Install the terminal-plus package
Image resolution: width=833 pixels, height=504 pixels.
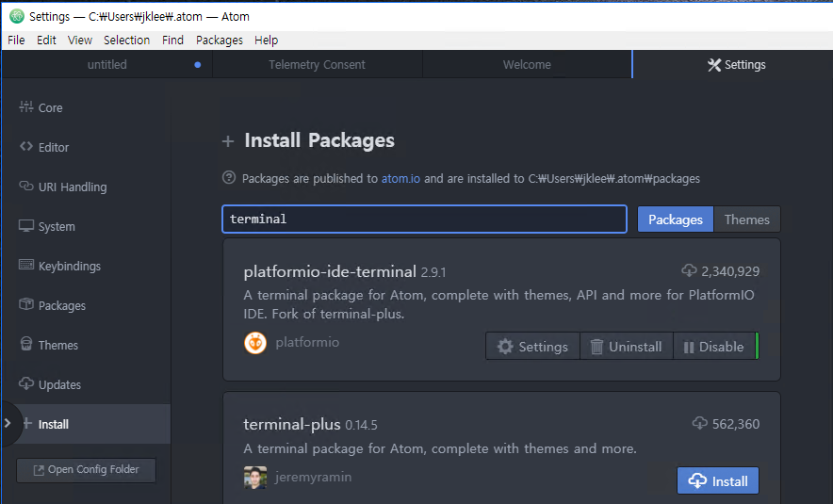[x=717, y=480]
